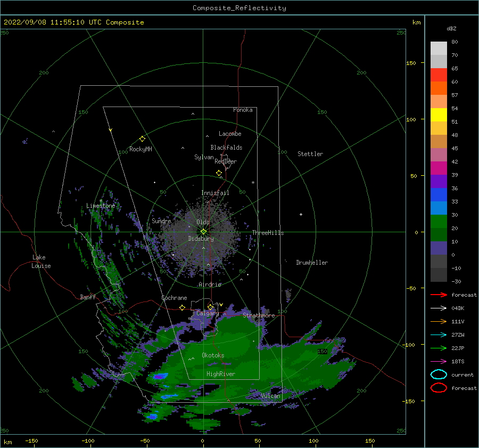This screenshot has height=448, width=479.
Task: Click the Lacombe town label
Action: coord(230,134)
